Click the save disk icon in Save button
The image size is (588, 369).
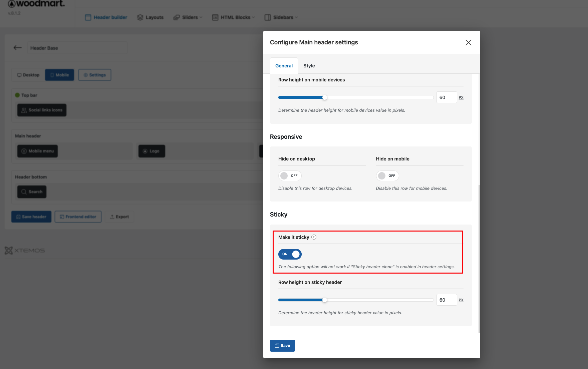pyautogui.click(x=277, y=346)
